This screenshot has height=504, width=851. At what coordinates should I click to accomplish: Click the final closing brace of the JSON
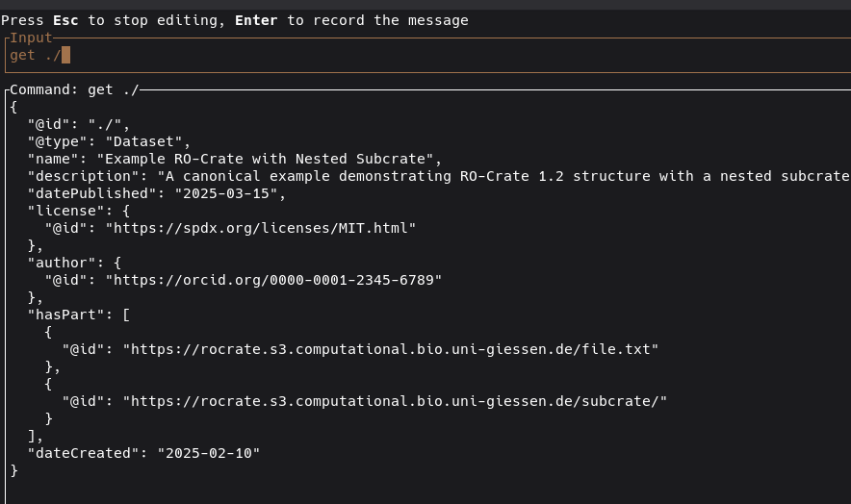[x=13, y=470]
